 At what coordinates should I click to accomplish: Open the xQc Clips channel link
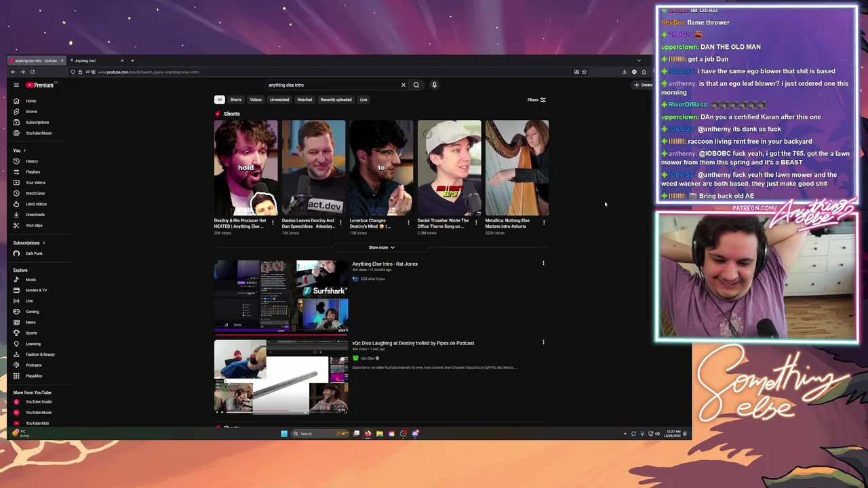tap(367, 358)
